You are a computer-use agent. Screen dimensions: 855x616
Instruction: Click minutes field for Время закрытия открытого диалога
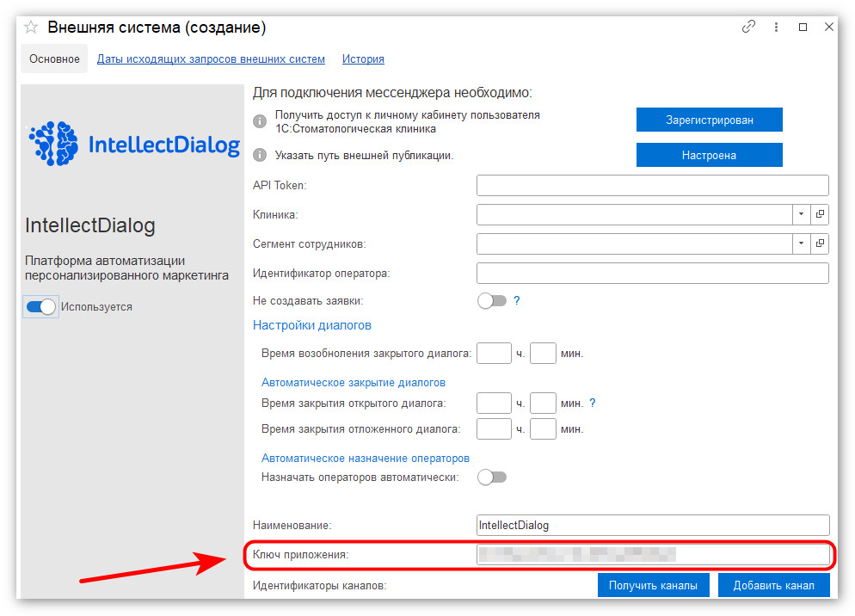[x=543, y=403]
